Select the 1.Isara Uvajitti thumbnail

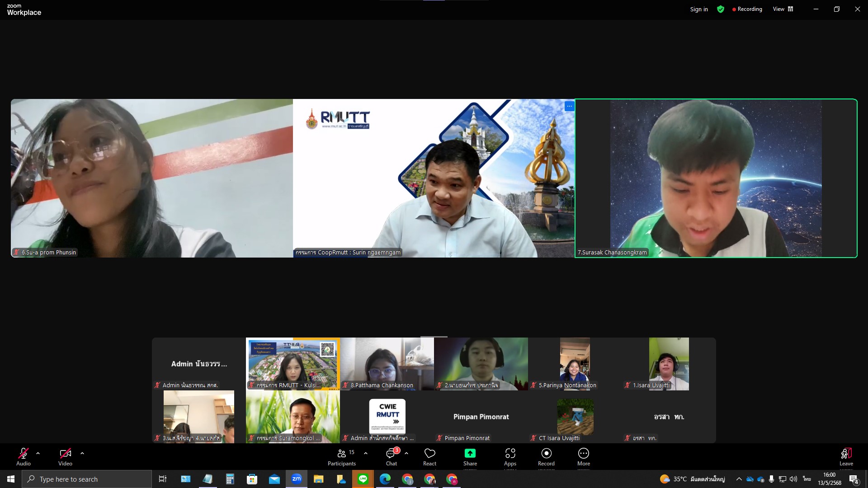669,364
